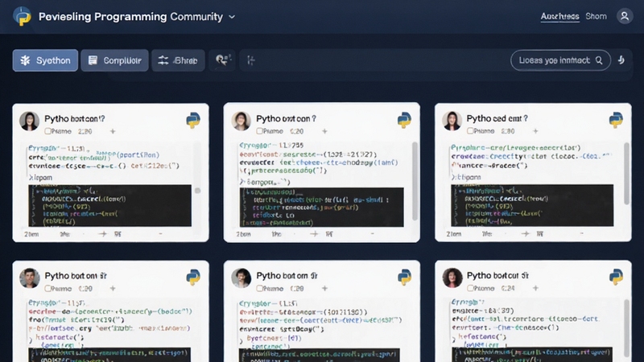Click plus icon on Pytho bort cut header
The width and height of the screenshot is (644, 362).
point(535,288)
